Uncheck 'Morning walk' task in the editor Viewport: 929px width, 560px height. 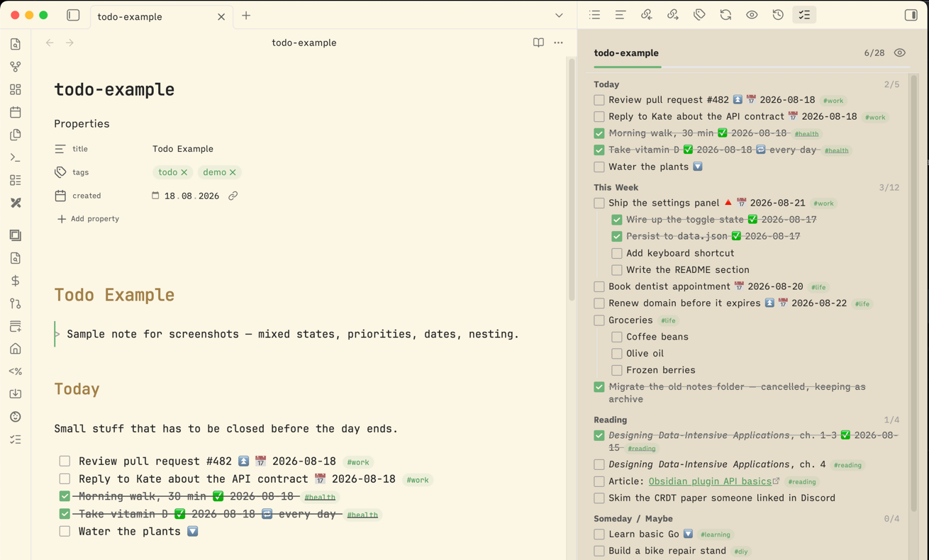[x=65, y=496]
